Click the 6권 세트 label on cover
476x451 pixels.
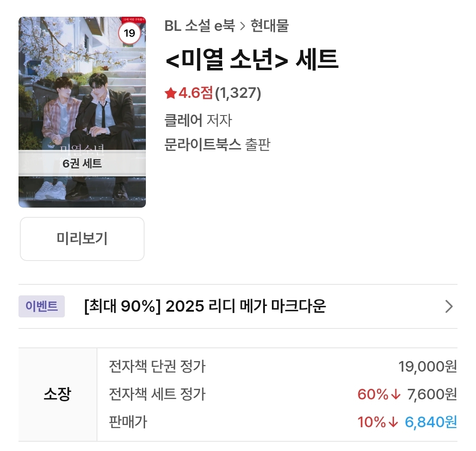(x=82, y=164)
